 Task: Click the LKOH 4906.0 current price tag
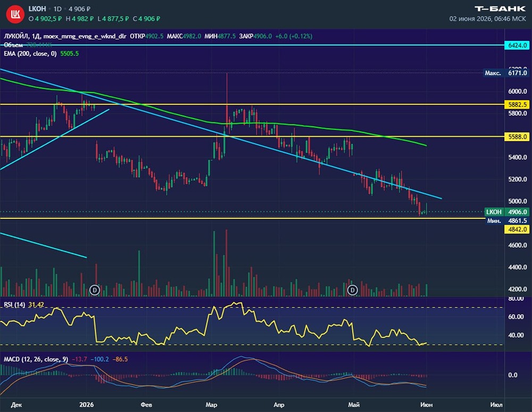[506, 212]
